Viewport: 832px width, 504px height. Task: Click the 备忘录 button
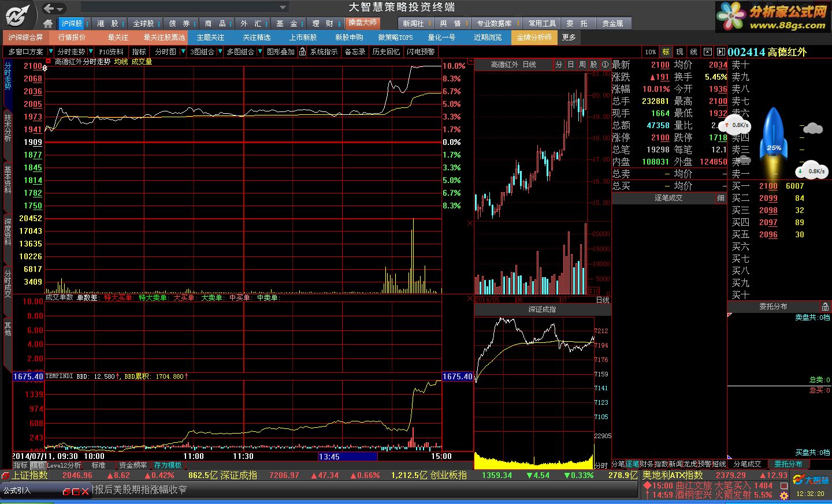point(355,51)
